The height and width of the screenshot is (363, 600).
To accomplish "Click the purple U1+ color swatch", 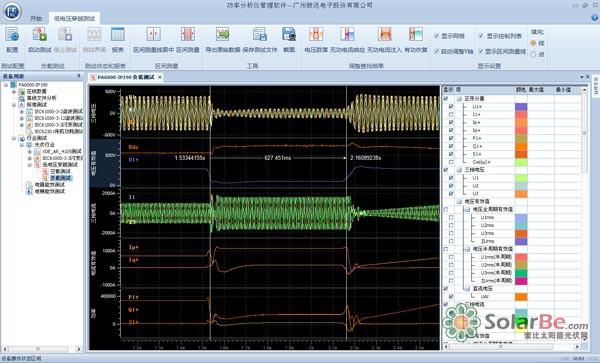I will [x=521, y=107].
